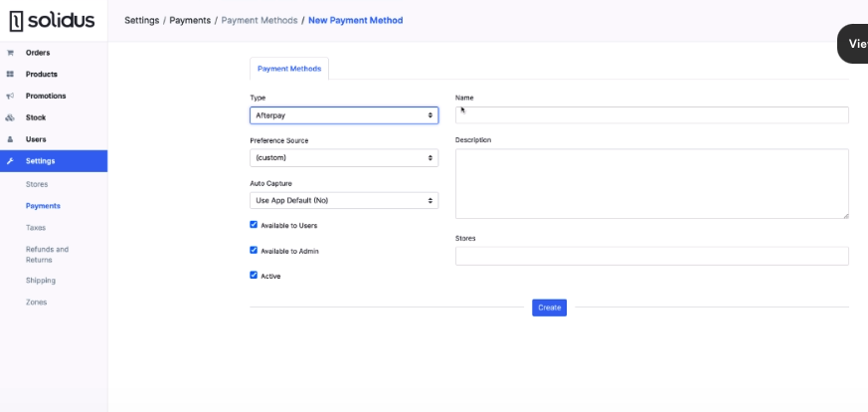Image resolution: width=868 pixels, height=412 pixels.
Task: Click the Products grid icon in sidebar
Action: (x=10, y=75)
